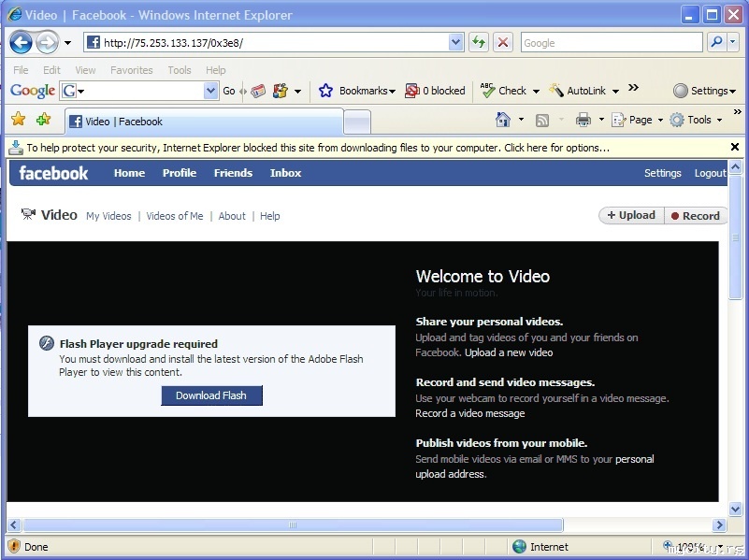749x560 pixels.
Task: Click the Upload a new video link
Action: pos(509,352)
